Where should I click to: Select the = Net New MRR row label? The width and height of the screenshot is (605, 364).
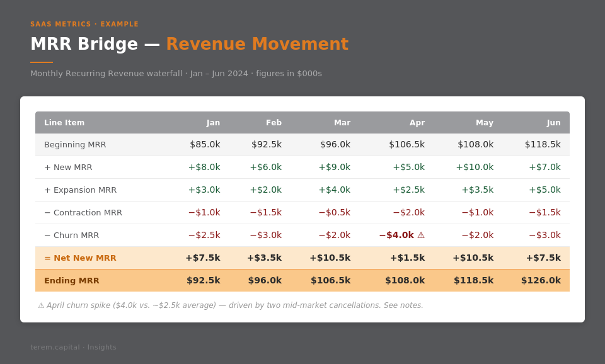point(80,258)
